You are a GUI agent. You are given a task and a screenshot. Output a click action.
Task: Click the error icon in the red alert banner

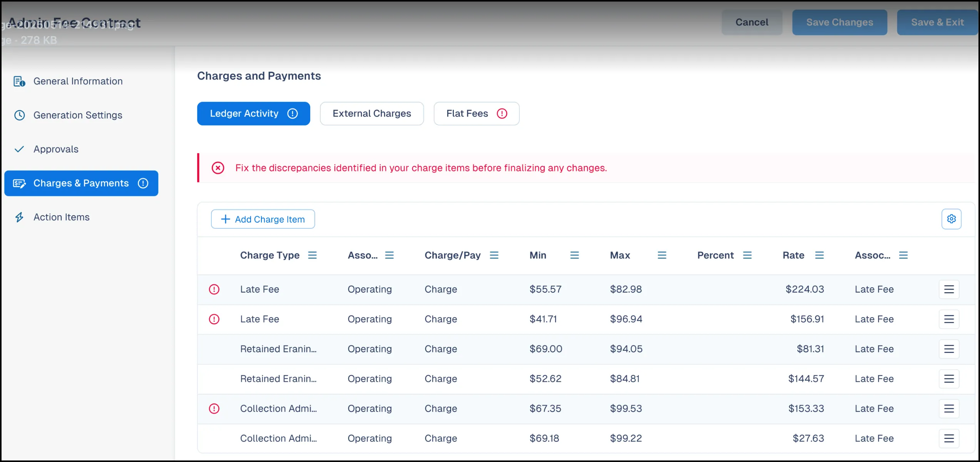coord(218,168)
